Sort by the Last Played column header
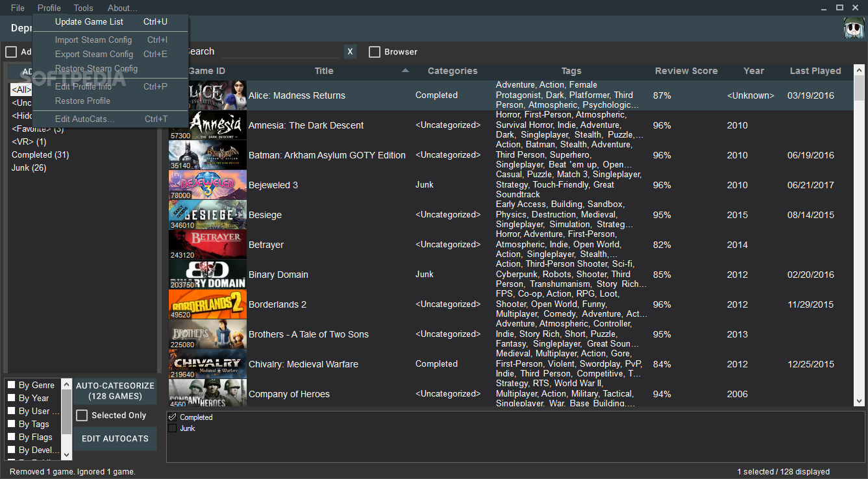868x479 pixels. click(815, 71)
